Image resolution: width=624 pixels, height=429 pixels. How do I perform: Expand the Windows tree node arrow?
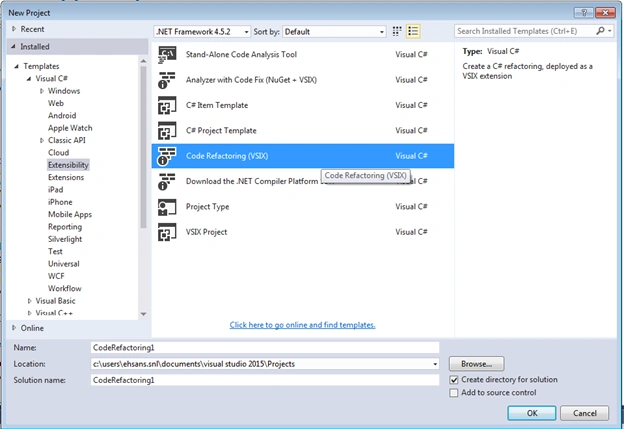[42, 91]
